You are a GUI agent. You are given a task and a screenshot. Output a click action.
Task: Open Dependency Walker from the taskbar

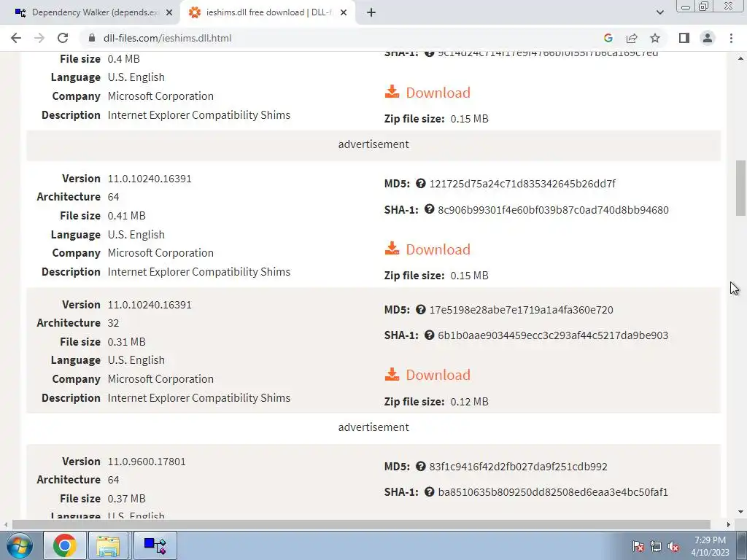155,545
